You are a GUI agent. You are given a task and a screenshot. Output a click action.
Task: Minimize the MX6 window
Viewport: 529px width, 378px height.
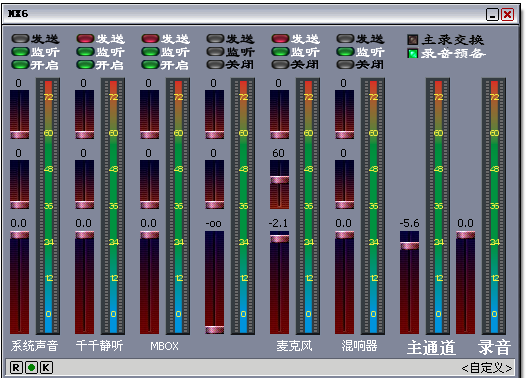point(492,15)
